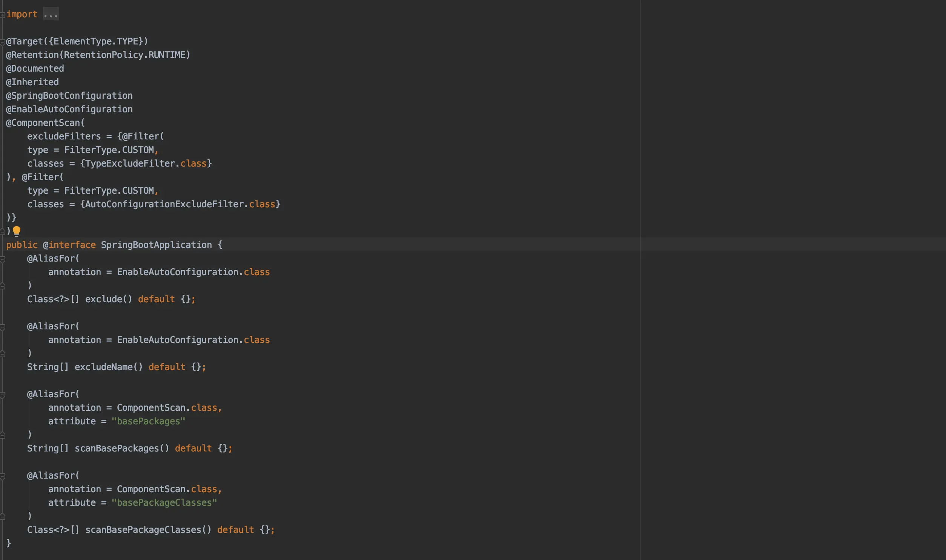Screen dimensions: 946x560
Task: Collapse the @AliasFor above scanBasePackages() method
Action: point(2,395)
